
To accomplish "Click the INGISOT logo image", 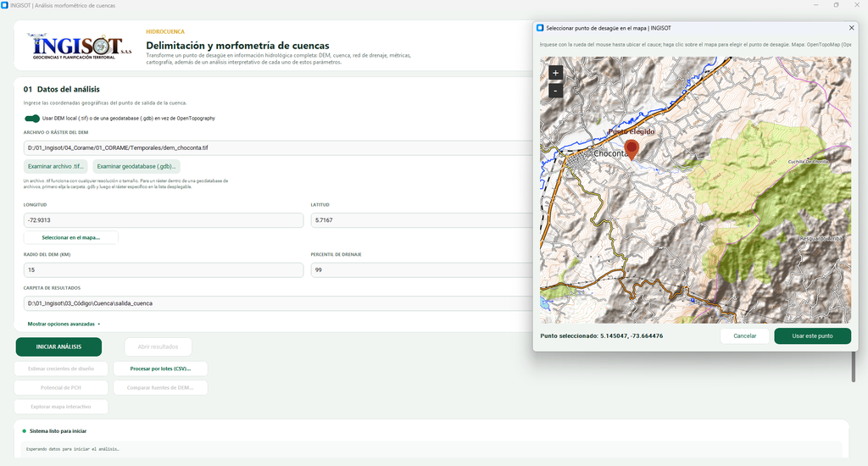I will (x=80, y=47).
